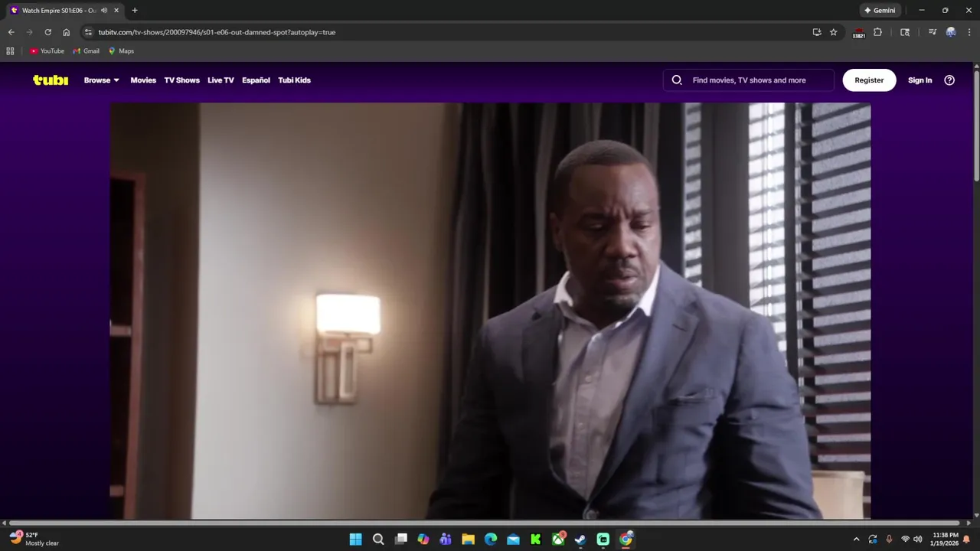
Task: Reload the Tubi page
Action: click(47, 32)
